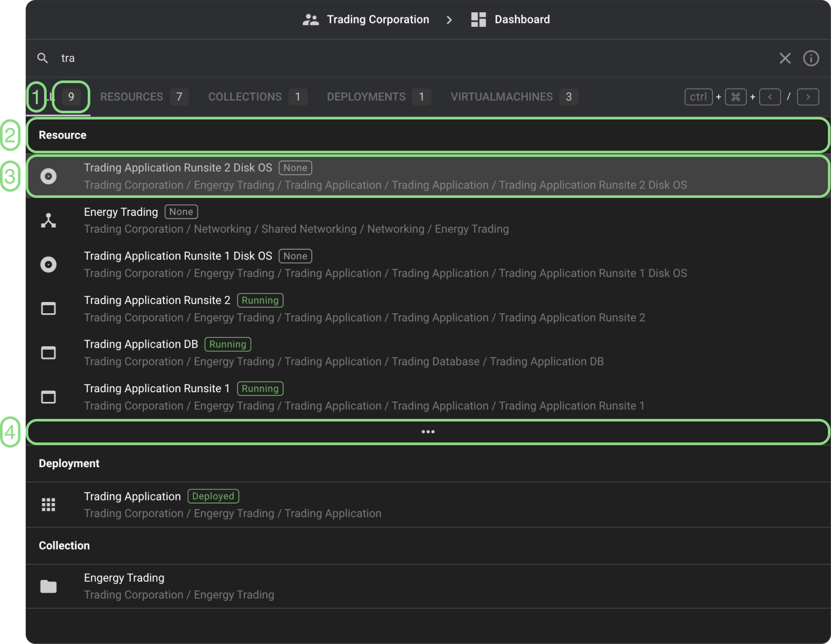Viewport: 831px width, 644px height.
Task: Open Trading Application Runsite 1 result
Action: [x=156, y=389]
